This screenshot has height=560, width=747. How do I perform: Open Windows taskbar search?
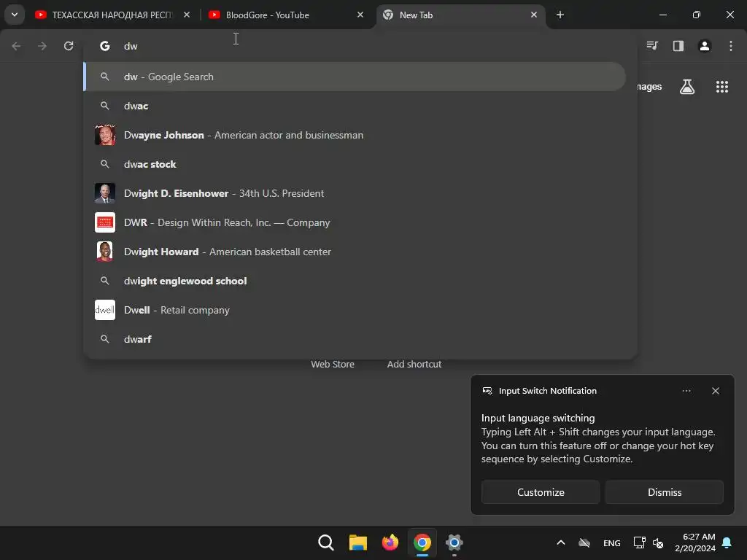(326, 542)
